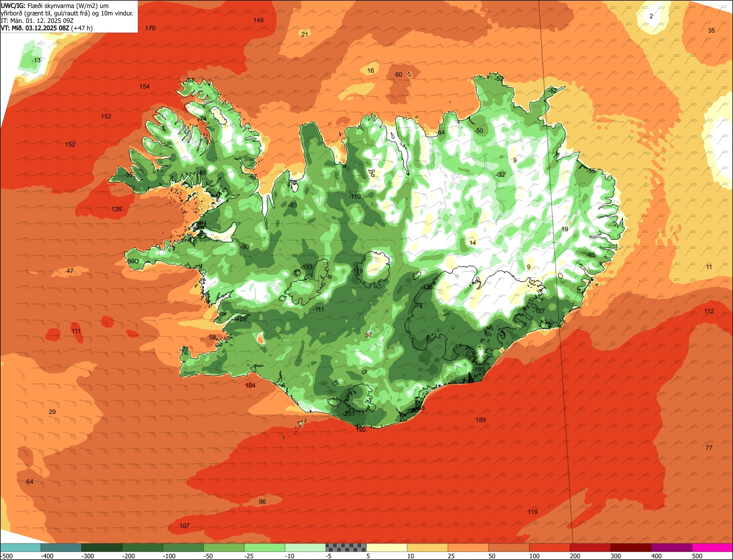Click the initial time 'IT: Mán. 01. 12. 2025 09Z'
The image size is (733, 560).
click(x=37, y=20)
